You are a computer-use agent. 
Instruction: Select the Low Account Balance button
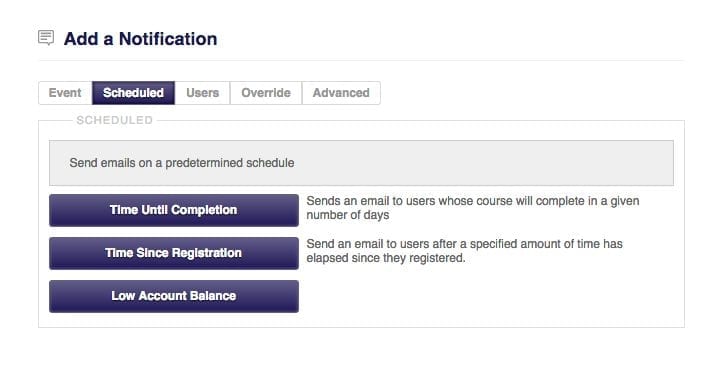point(174,296)
